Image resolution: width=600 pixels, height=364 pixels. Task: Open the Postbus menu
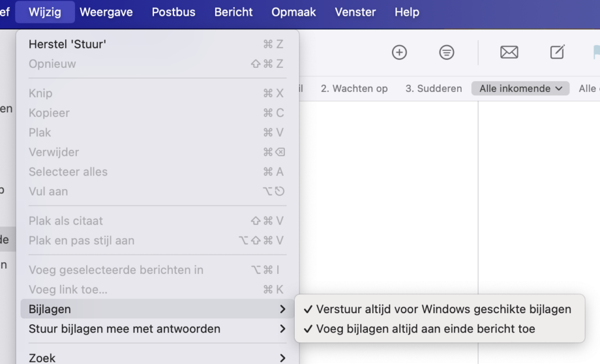click(x=173, y=12)
